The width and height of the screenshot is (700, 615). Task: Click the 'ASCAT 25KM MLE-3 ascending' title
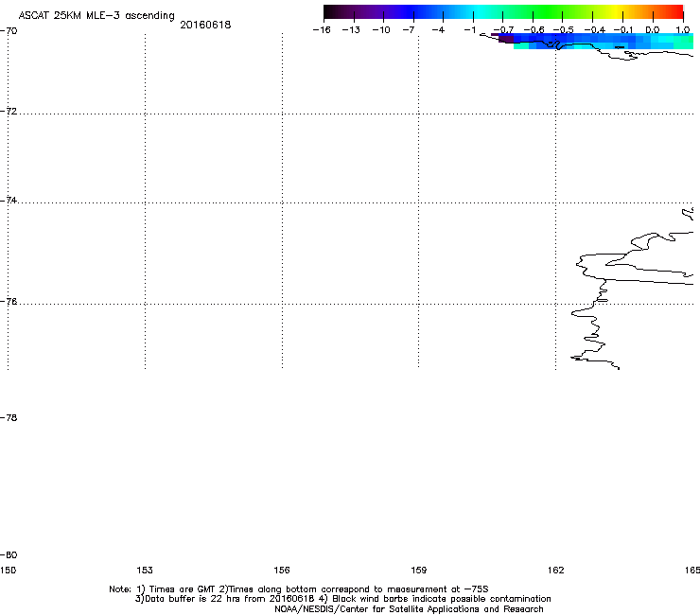point(96,16)
